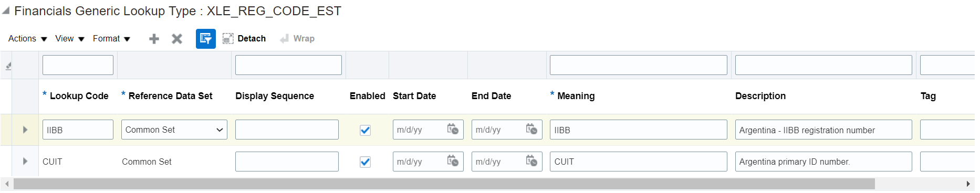980x193 pixels.
Task: Open the Reference Data Set dropdown showing Common Set
Action: pos(174,130)
